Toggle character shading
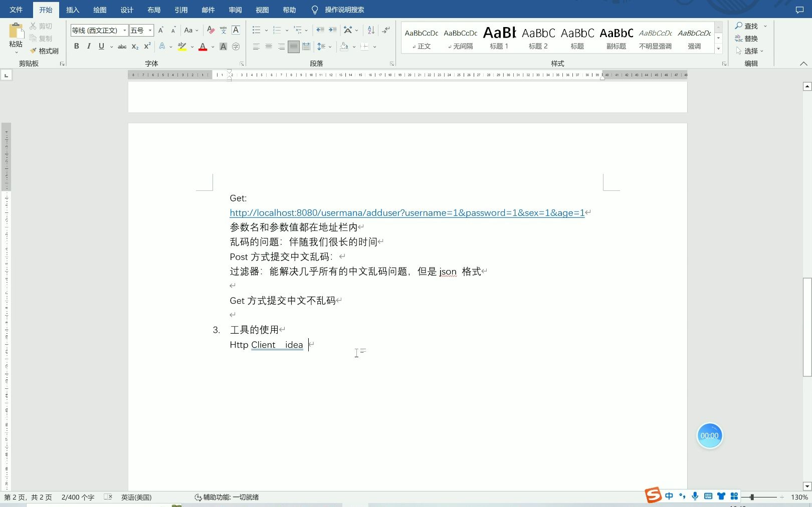 pyautogui.click(x=224, y=47)
